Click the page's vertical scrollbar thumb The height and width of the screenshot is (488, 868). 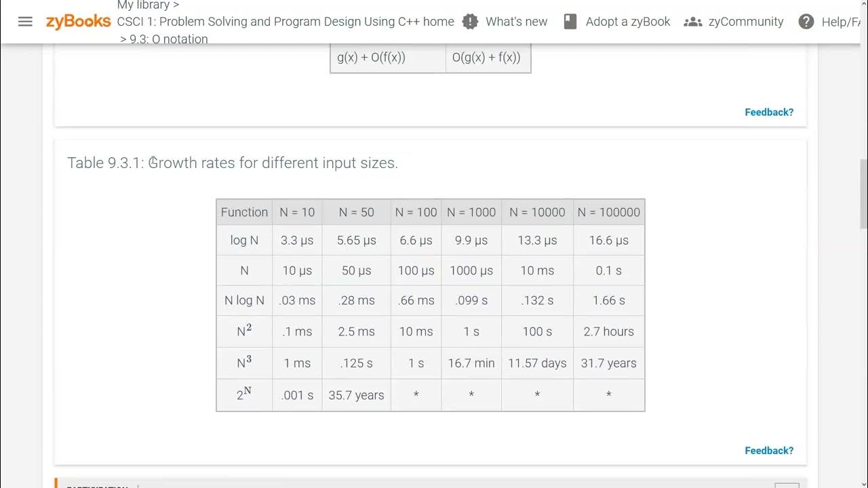point(863,193)
